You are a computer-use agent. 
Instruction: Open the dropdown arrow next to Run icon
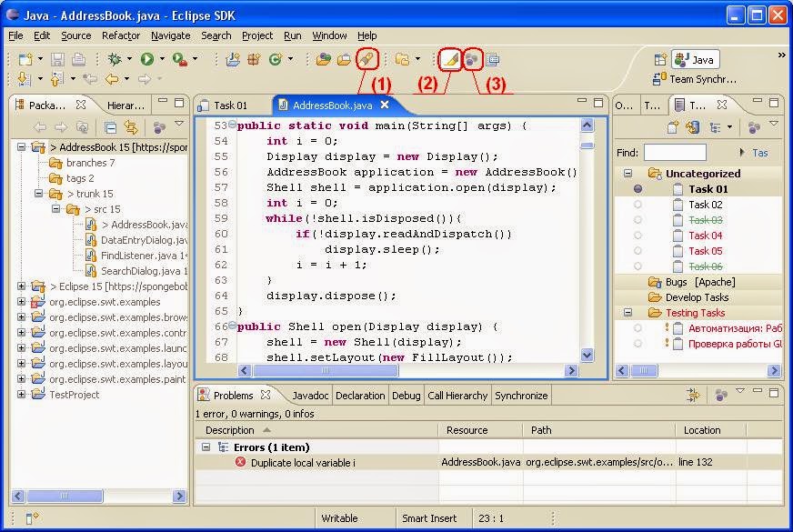point(162,59)
